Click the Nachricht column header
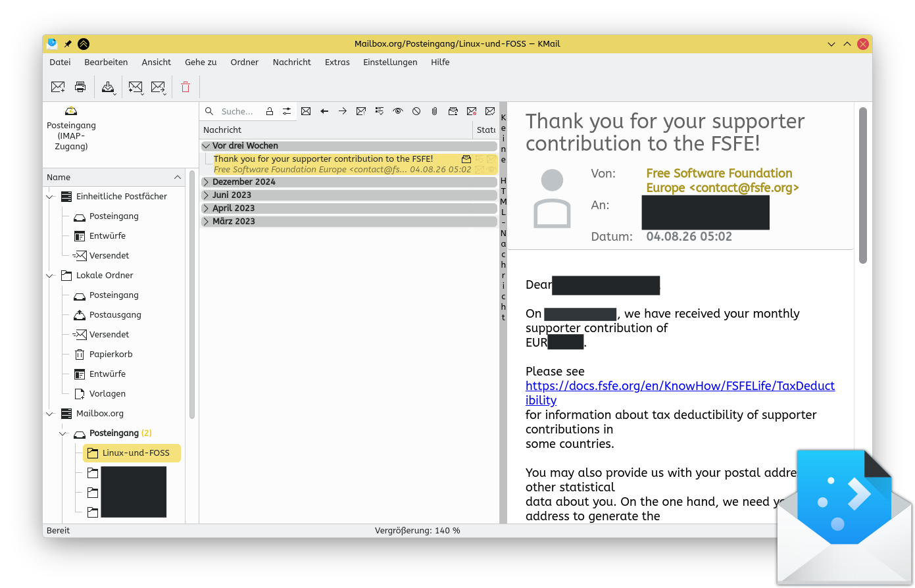The image size is (915, 588). coord(336,130)
